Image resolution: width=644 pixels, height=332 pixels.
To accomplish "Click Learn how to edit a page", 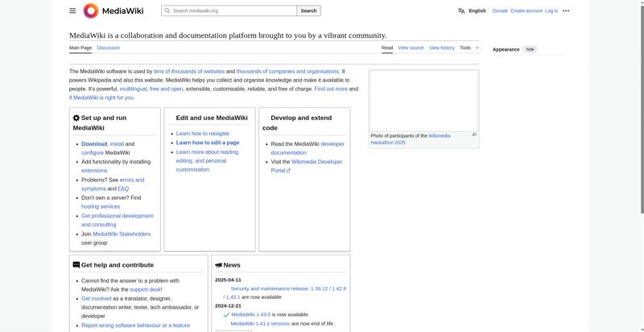I will click(208, 143).
